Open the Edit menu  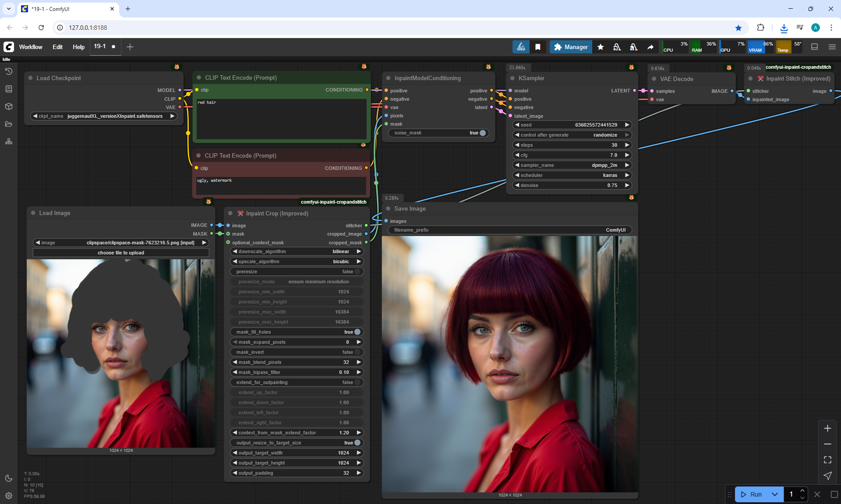pos(57,47)
